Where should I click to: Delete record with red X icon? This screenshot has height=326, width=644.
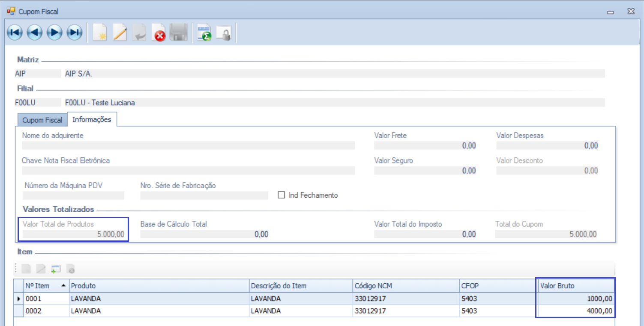tap(159, 33)
